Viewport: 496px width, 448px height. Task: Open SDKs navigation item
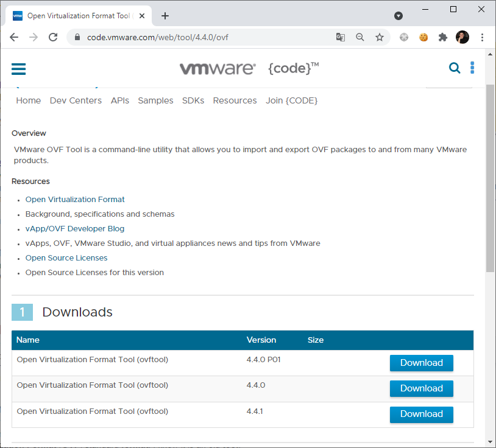[x=193, y=100]
